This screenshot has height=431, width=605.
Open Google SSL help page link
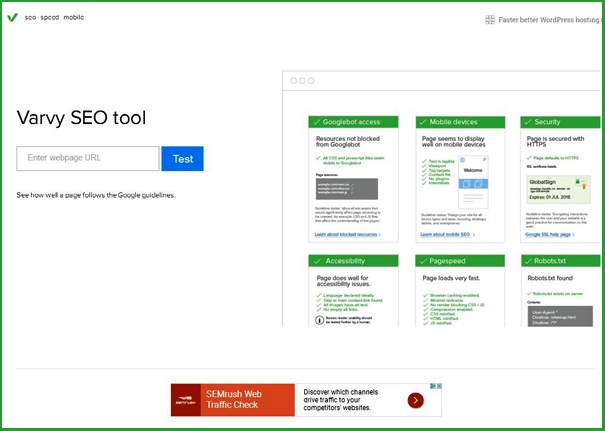550,235
